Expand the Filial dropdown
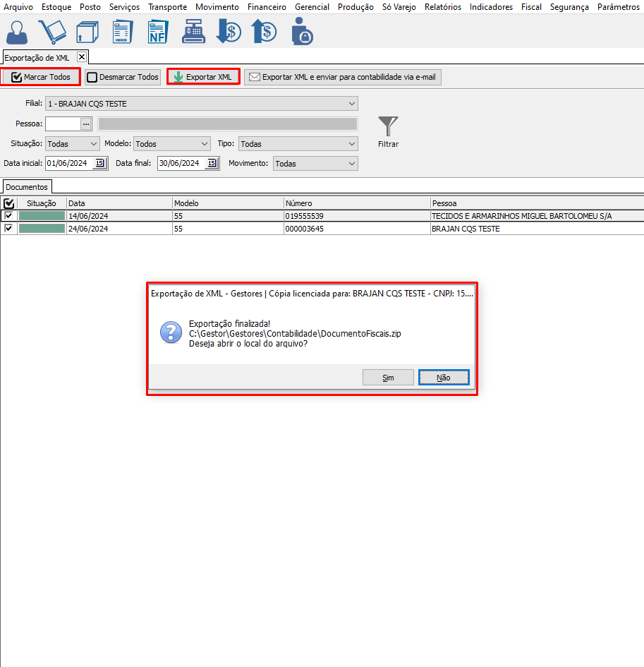Image resolution: width=644 pixels, height=667 pixels. (x=352, y=104)
